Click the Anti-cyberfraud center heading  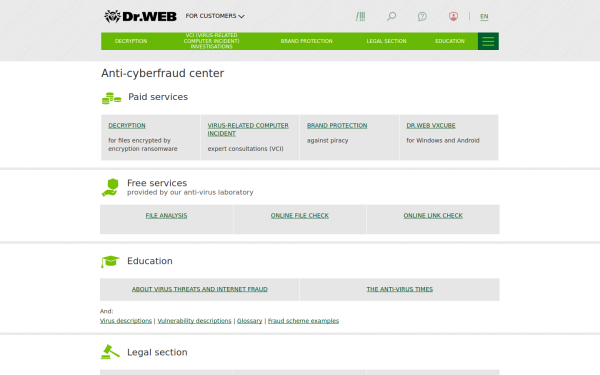click(163, 73)
